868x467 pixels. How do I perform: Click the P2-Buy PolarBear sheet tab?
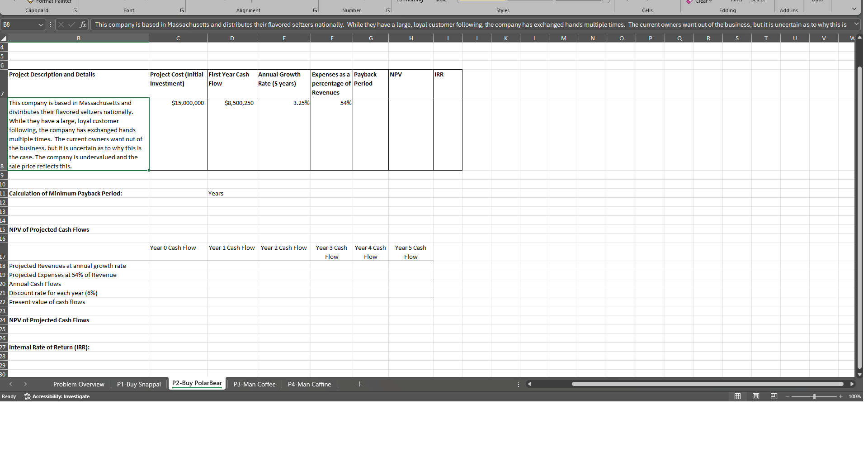[x=197, y=383]
